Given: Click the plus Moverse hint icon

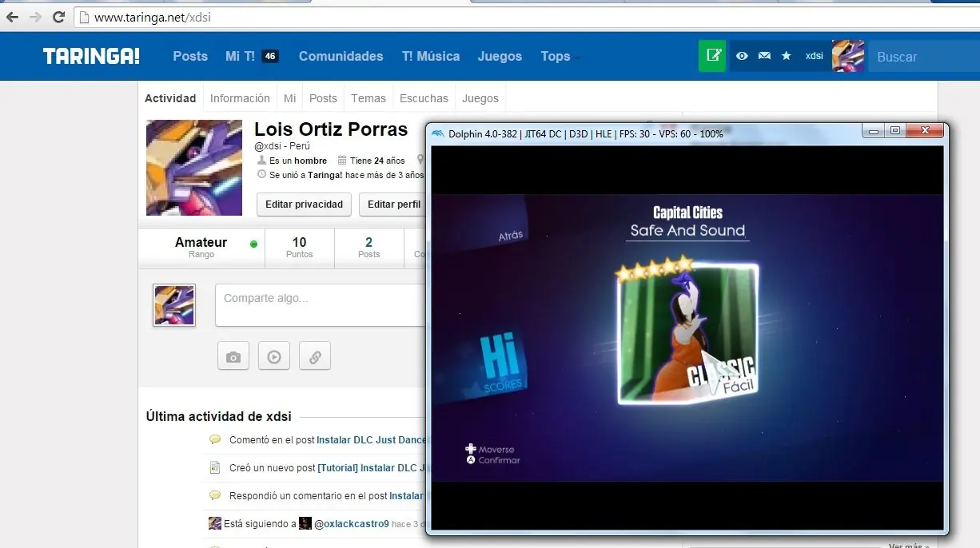Looking at the screenshot, I should click(471, 449).
